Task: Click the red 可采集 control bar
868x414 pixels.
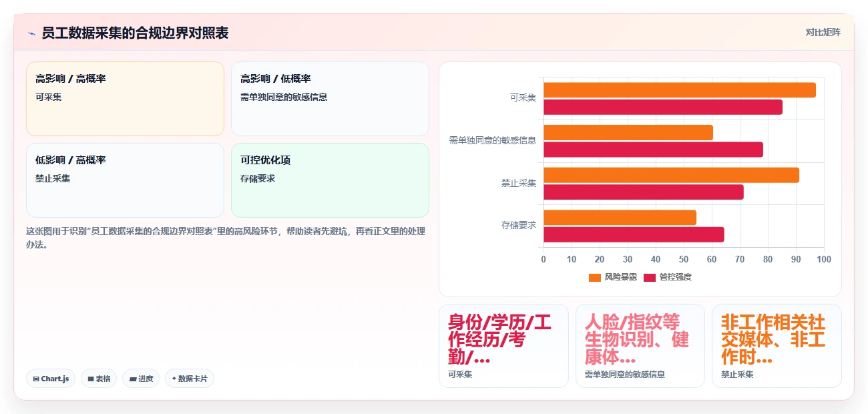Action: point(663,107)
